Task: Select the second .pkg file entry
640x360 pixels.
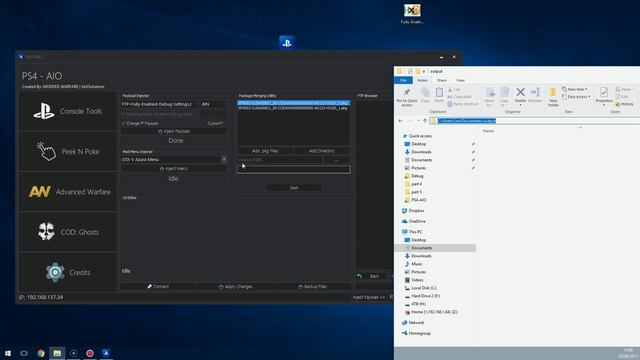Action: pos(293,108)
